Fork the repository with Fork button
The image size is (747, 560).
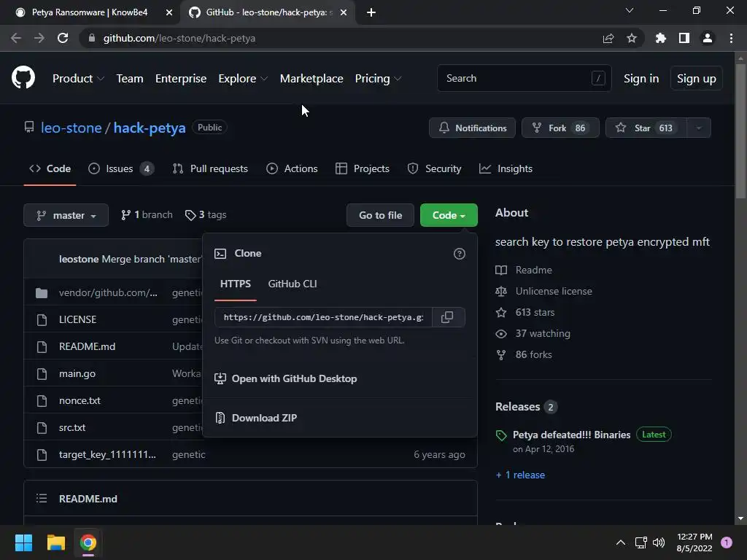tap(560, 128)
